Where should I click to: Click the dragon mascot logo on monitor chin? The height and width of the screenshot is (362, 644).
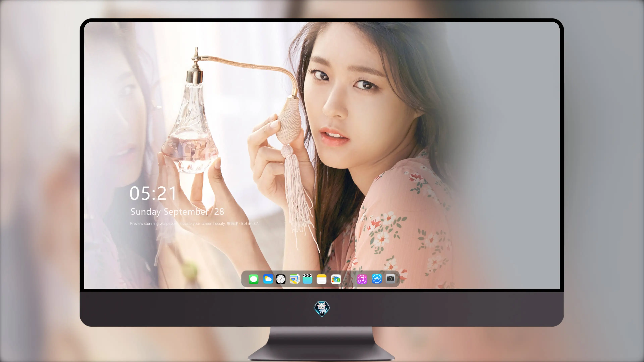(322, 309)
